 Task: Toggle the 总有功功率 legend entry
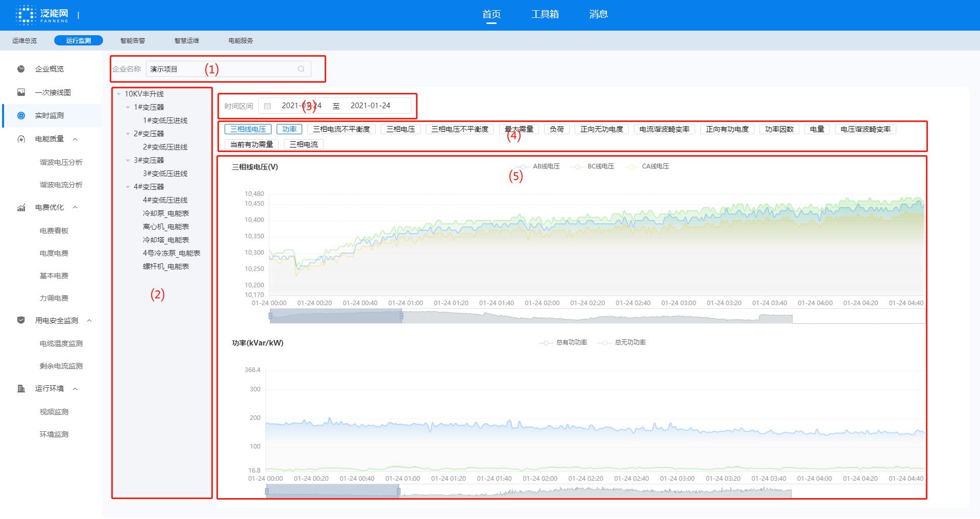(563, 342)
